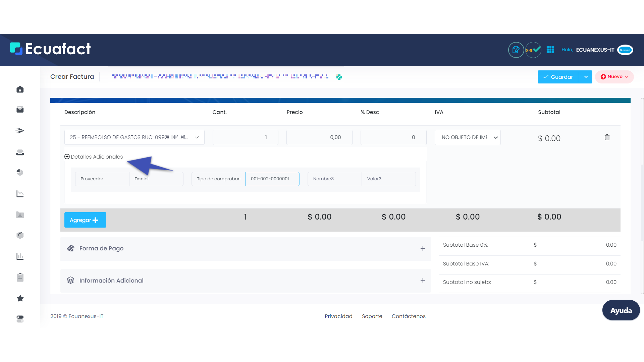Click the SRI checkmark status icon

[x=533, y=50]
